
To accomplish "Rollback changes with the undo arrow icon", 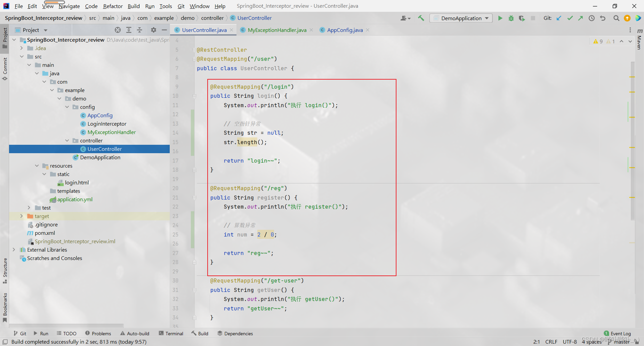I will click(x=603, y=18).
